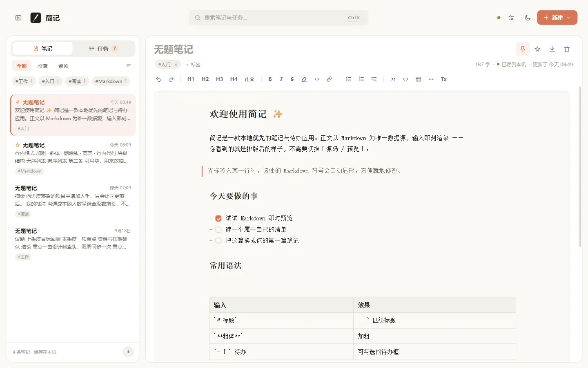The image size is (588, 368).
Task: Insert a task checklist from the toolbar
Action: click(374, 79)
